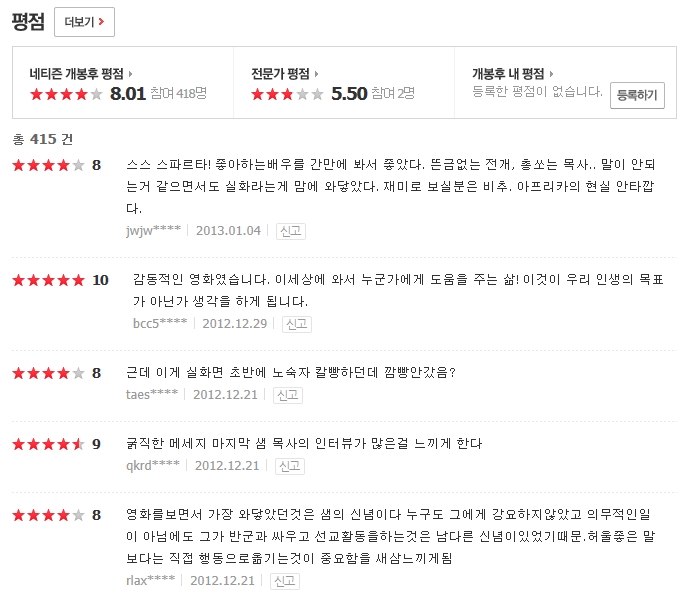Click the netizen 8.01 star rating
Viewport: 683px width, 601px height.
66,94
